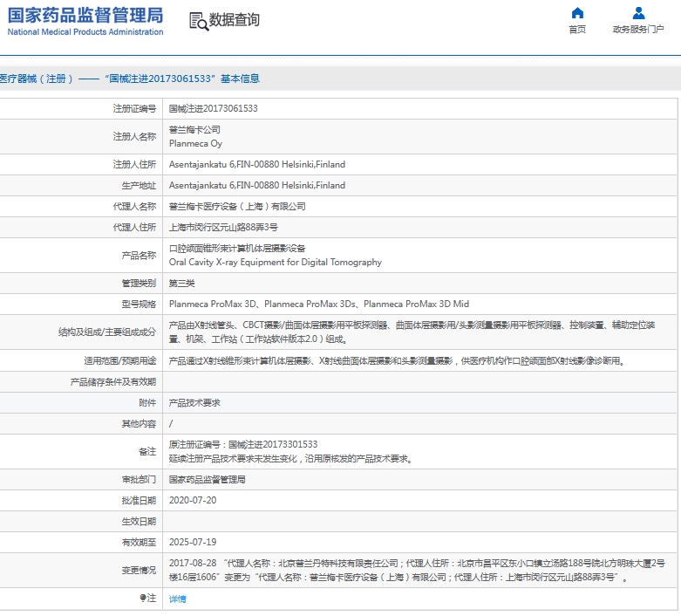Click the 备注 row label
This screenshot has height=616, width=681.
147,452
